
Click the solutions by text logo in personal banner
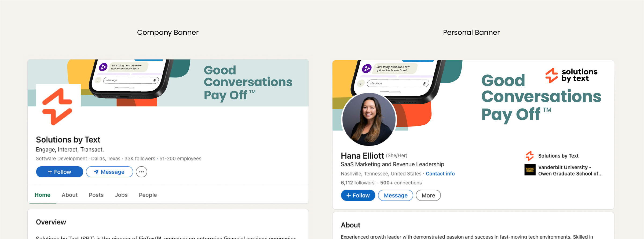click(572, 75)
